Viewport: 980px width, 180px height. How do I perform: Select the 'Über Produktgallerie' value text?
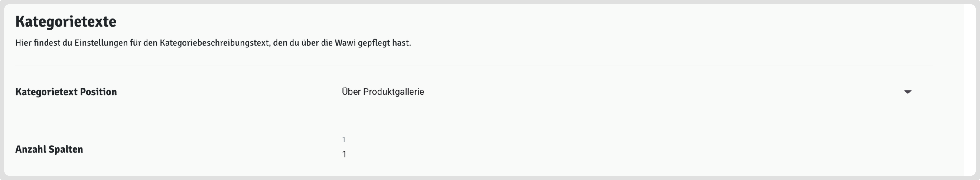(383, 92)
